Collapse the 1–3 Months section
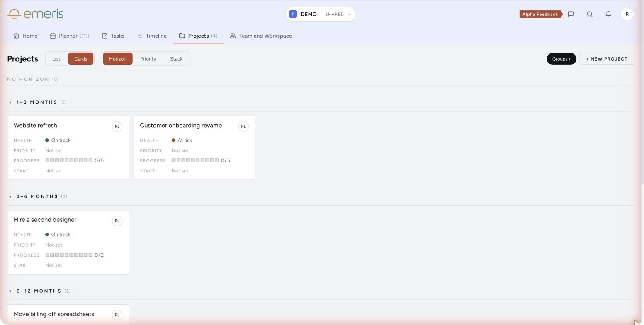The width and height of the screenshot is (644, 325). pyautogui.click(x=10, y=102)
